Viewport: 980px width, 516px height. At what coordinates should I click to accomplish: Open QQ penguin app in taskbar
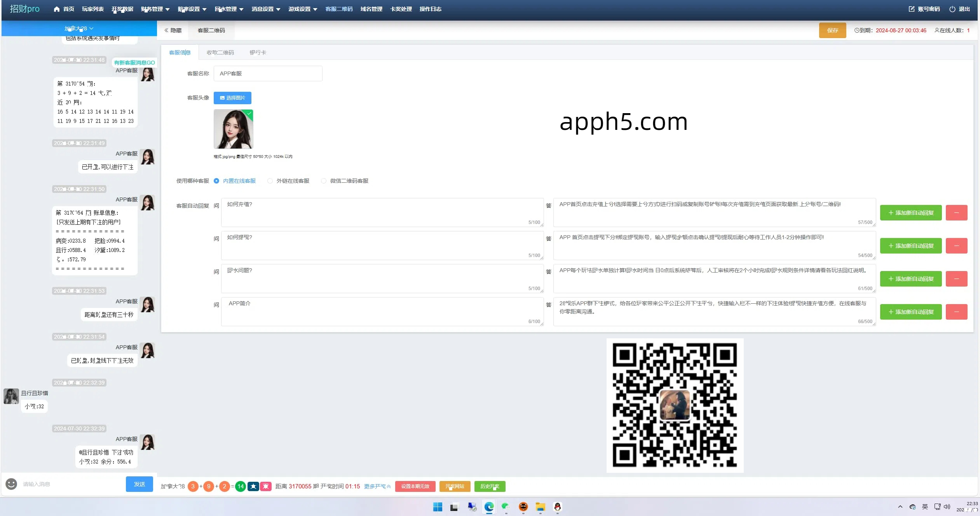[x=558, y=507]
